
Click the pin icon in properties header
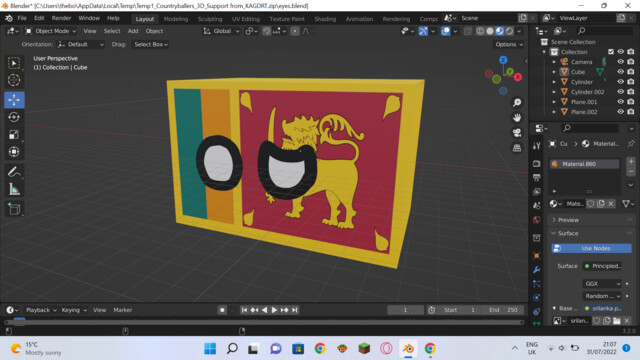click(x=631, y=144)
